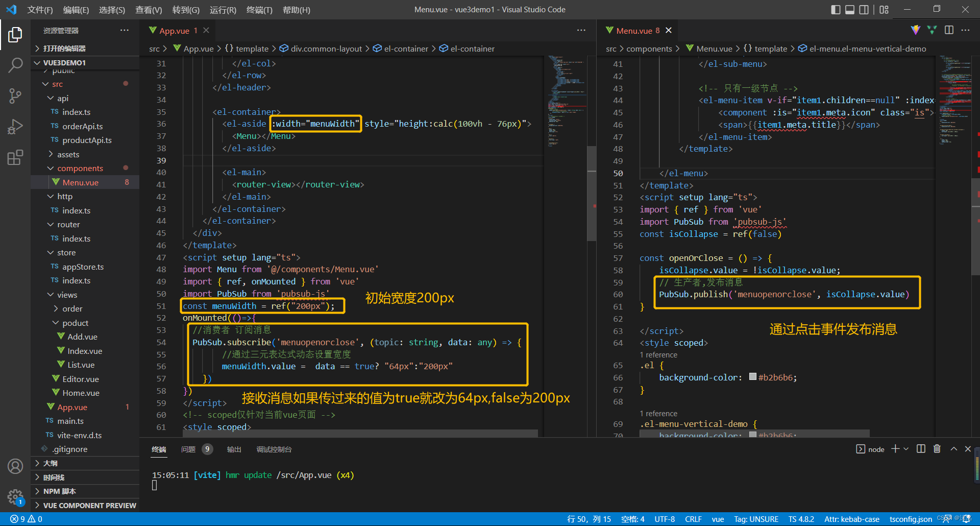Screen dimensions: 980x526
Task: Switch to the App.vue tab
Action: coord(175,30)
